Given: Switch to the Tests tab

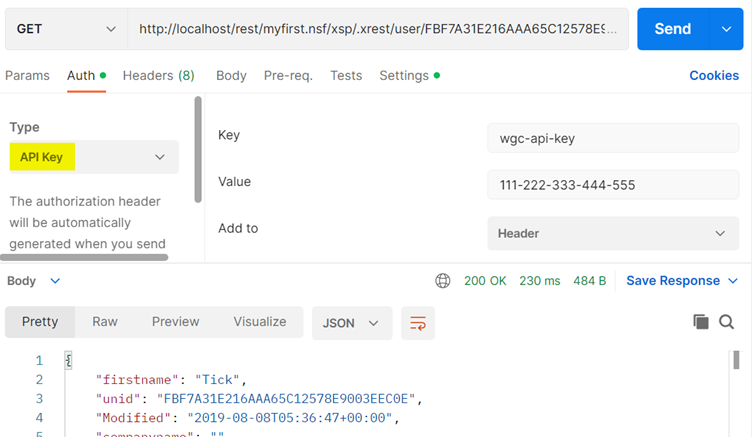Looking at the screenshot, I should (x=346, y=76).
